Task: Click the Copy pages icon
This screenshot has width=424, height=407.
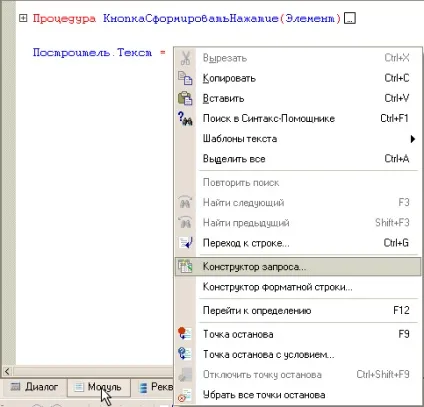Action: pos(185,78)
